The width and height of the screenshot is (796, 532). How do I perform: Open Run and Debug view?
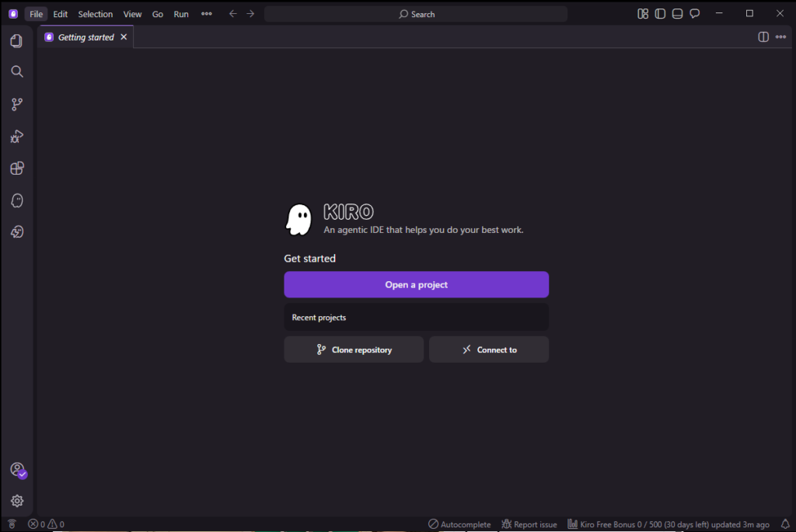tap(16, 137)
